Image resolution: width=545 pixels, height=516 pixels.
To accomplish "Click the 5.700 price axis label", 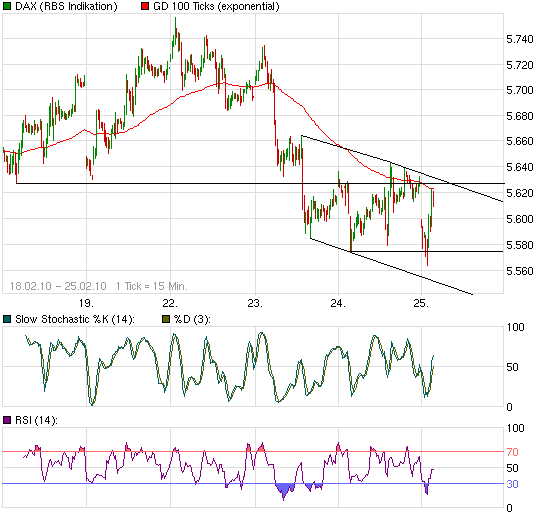I will point(520,90).
